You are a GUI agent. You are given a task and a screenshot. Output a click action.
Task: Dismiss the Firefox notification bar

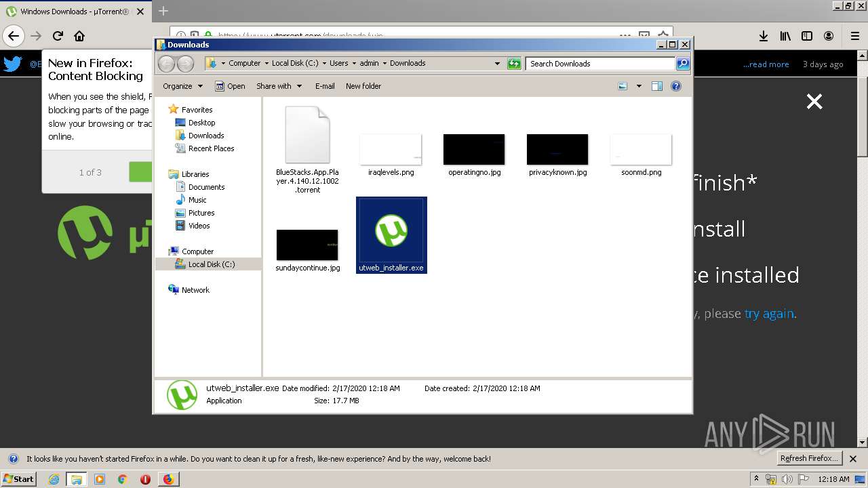853,459
